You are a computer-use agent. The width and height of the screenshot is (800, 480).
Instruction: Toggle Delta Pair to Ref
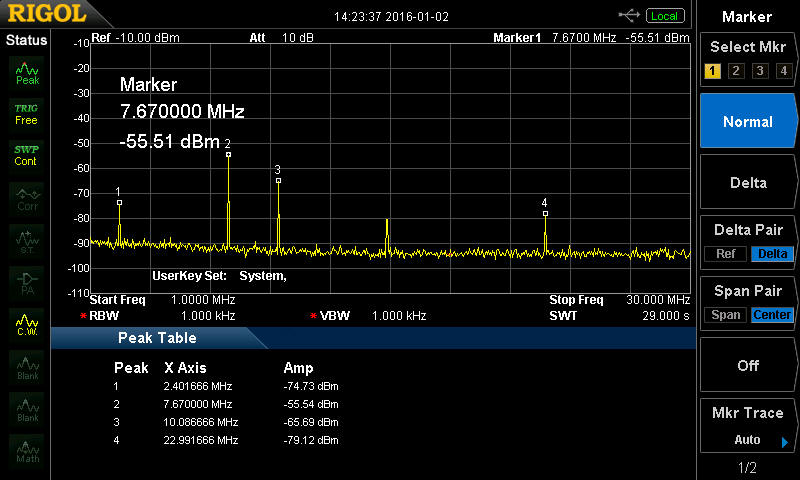click(x=725, y=254)
